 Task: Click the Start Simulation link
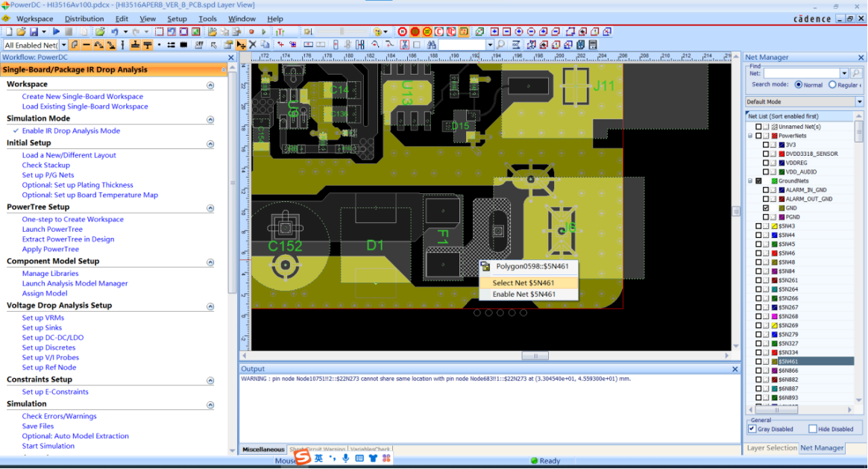(x=48, y=446)
